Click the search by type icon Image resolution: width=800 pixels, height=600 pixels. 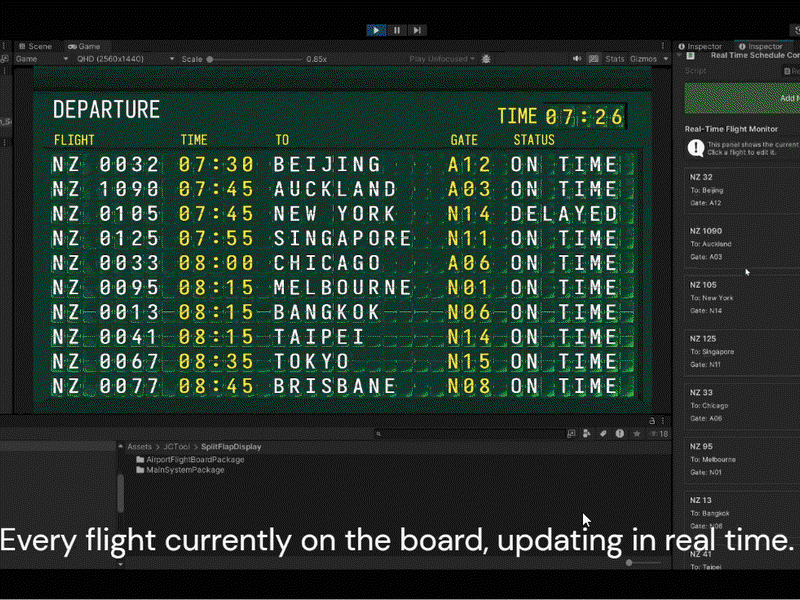[587, 434]
